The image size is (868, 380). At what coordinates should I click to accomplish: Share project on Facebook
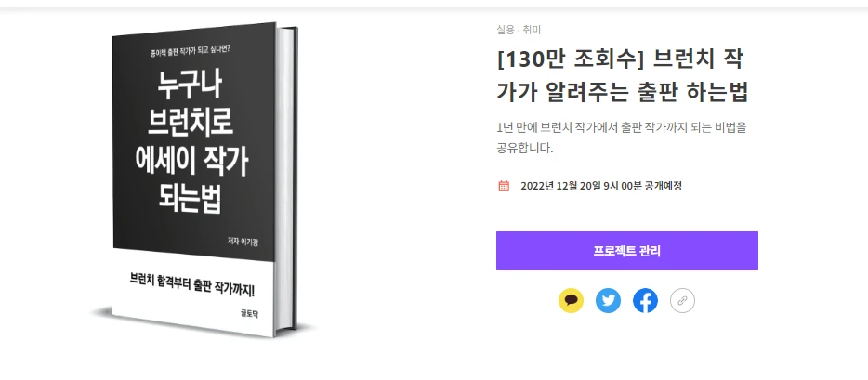[645, 301]
